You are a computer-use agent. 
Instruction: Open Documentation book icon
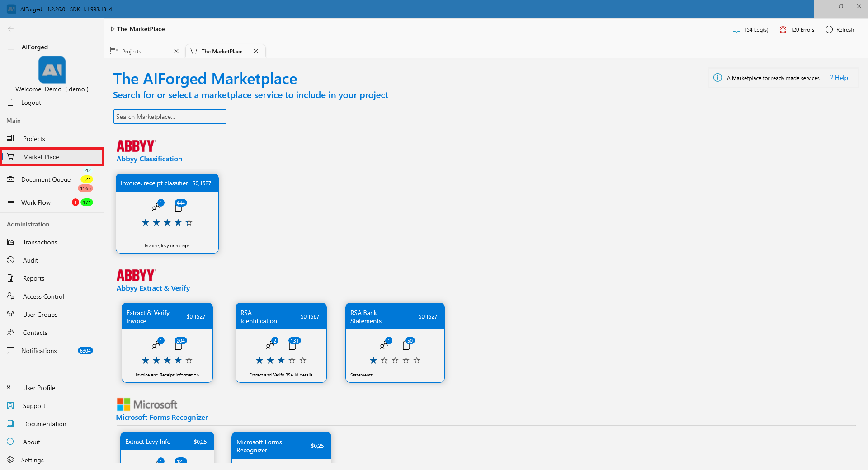click(10, 423)
